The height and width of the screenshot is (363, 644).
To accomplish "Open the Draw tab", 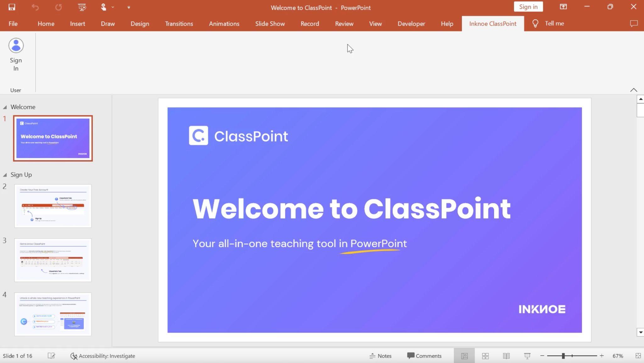I will point(108,24).
